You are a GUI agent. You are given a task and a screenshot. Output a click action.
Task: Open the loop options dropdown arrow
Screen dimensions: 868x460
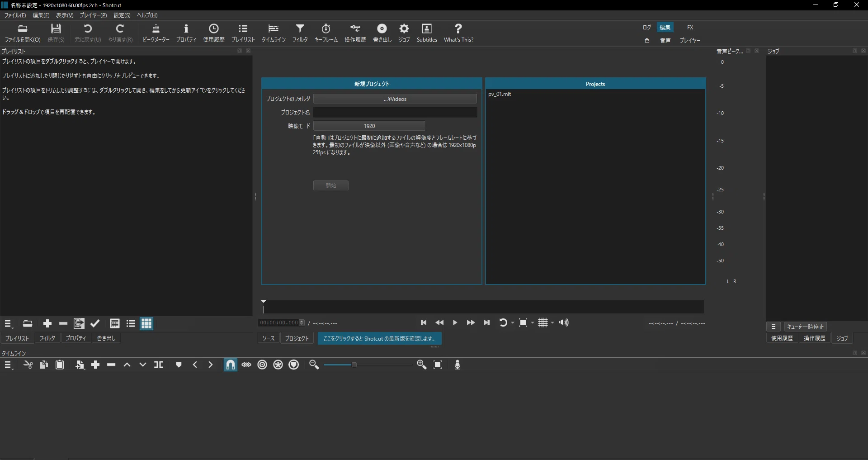[x=513, y=322]
